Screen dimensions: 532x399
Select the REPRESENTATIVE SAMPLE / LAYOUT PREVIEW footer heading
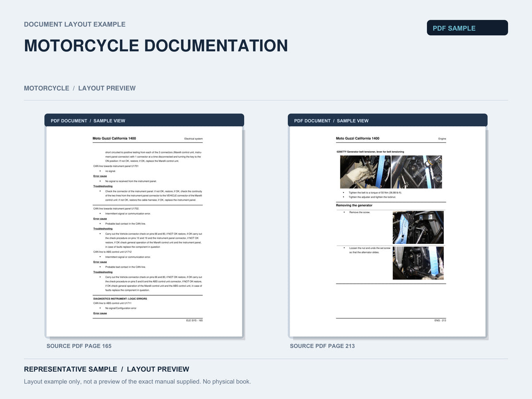tap(106, 369)
